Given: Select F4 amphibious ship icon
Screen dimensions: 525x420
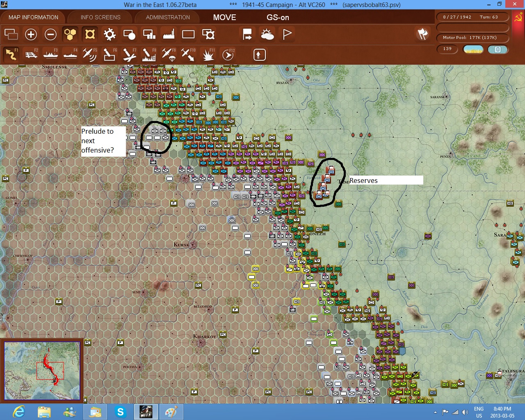Looking at the screenshot, I should coord(70,54).
